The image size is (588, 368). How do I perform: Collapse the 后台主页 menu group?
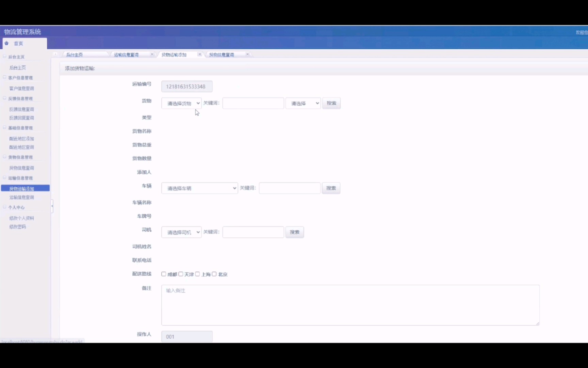tap(4, 57)
